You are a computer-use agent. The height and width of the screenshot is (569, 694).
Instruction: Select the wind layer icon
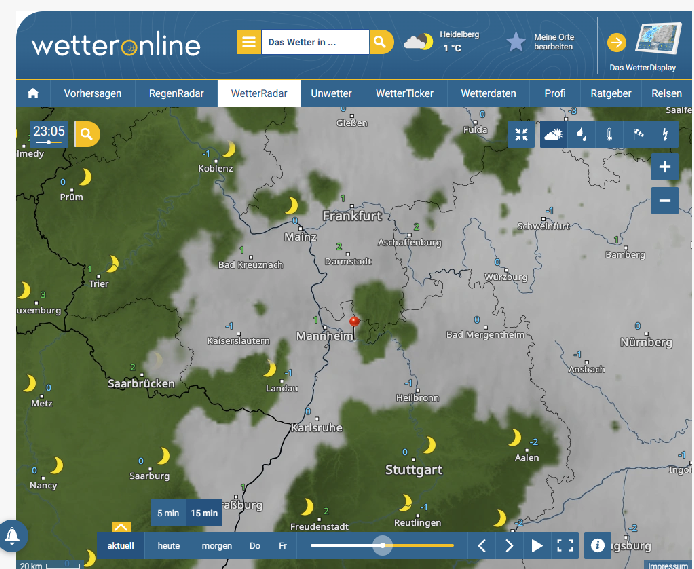[638, 134]
